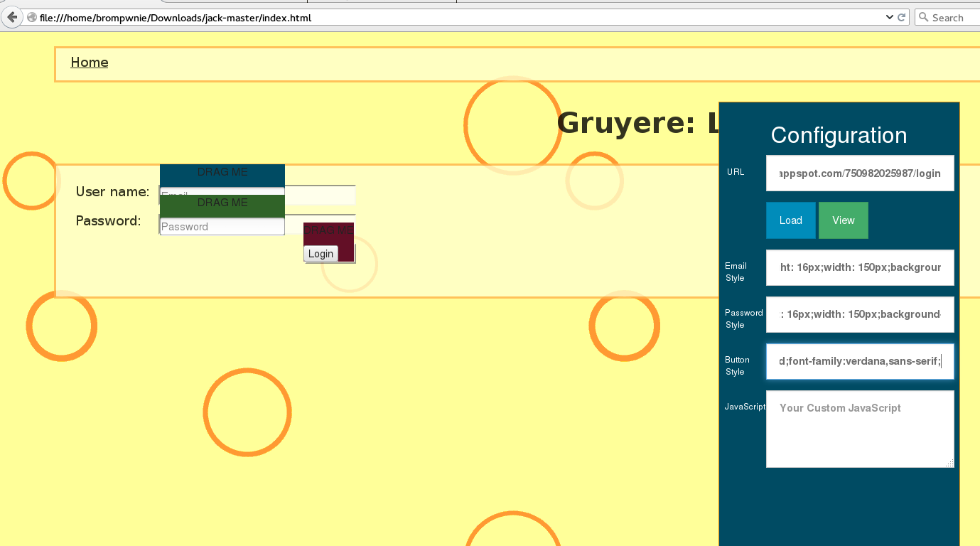Click the Configuration URL text field

[860, 173]
